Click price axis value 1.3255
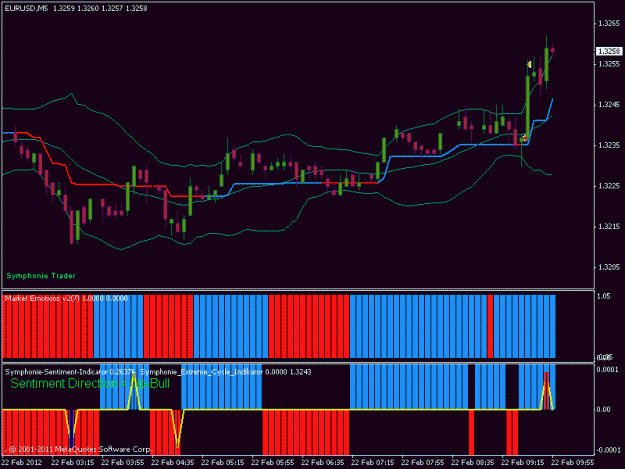 [x=609, y=64]
